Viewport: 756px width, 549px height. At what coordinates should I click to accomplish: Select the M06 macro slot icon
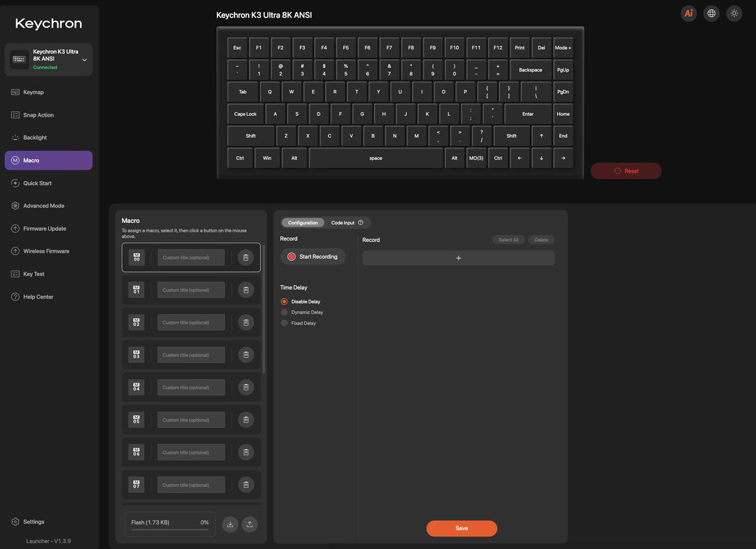click(137, 452)
